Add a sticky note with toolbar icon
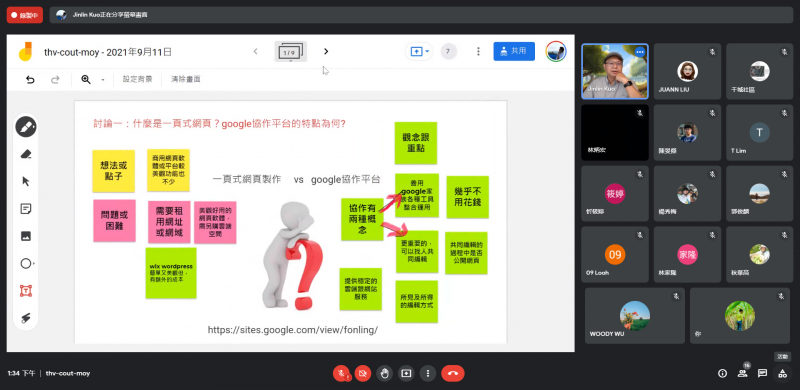Image resolution: width=800 pixels, height=390 pixels. (26, 209)
